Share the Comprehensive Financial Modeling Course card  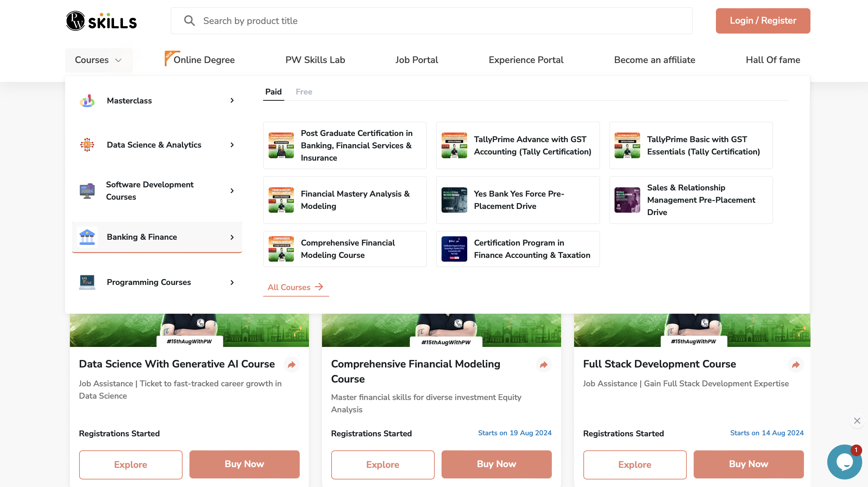pyautogui.click(x=544, y=365)
